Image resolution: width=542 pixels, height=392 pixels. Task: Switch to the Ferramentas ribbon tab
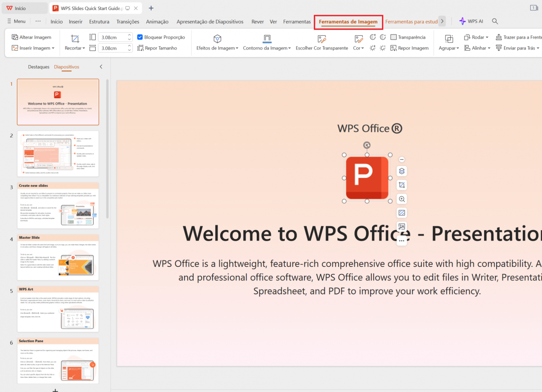click(297, 21)
